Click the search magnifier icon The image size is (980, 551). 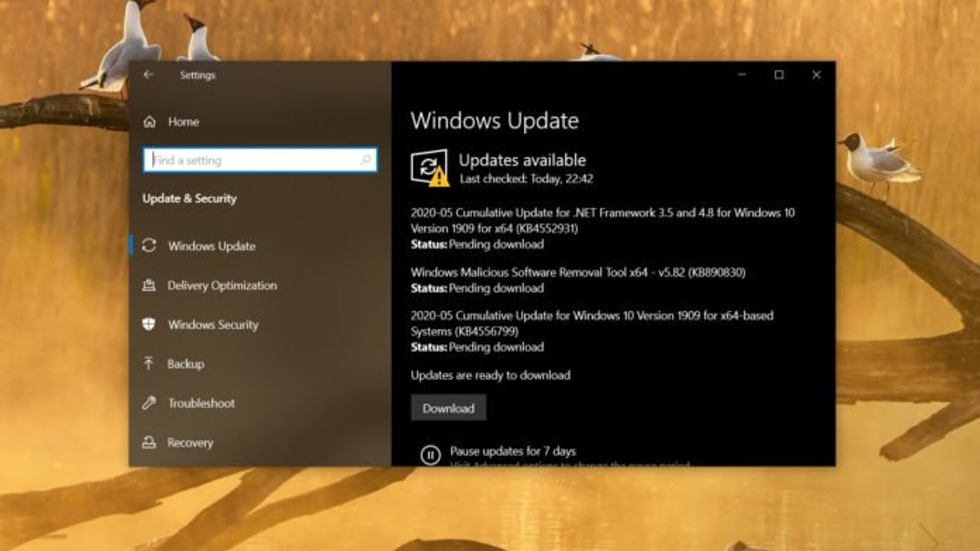(366, 160)
